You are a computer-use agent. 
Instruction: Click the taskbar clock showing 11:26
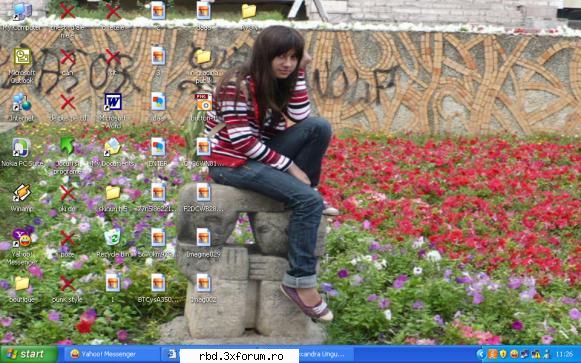click(565, 355)
